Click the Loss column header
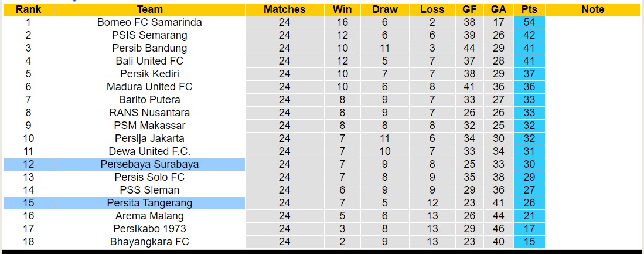This screenshot has height=254, width=644. click(x=432, y=9)
